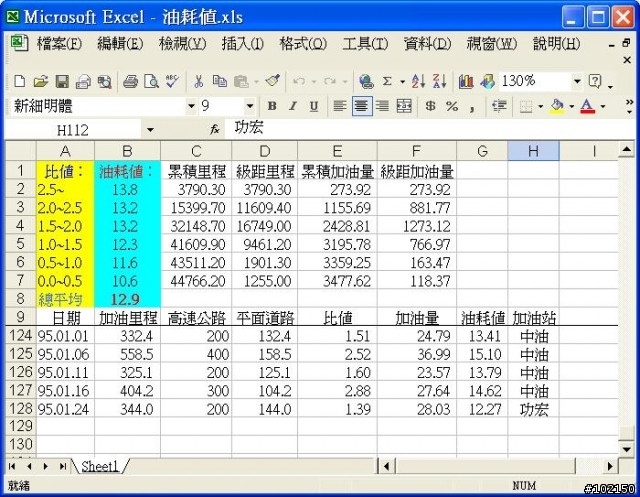Screen dimensions: 640x497
Task: Select cell with 12.9 total average
Action: (x=127, y=299)
